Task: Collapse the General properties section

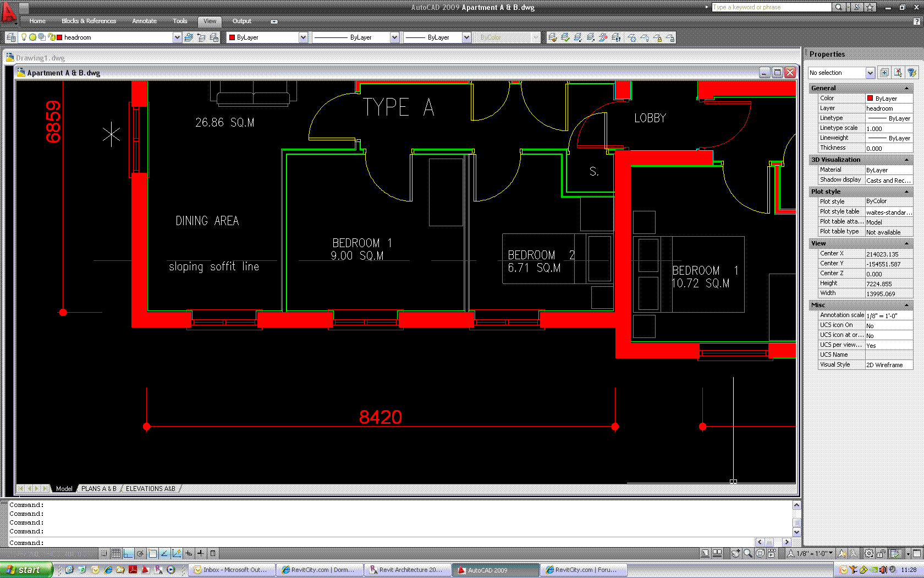Action: tap(906, 88)
